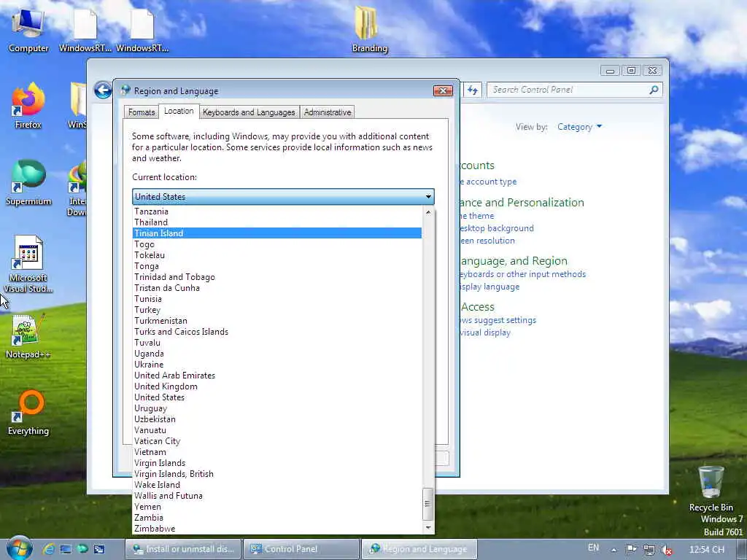
Task: Click the location list scrollbar thumb
Action: pos(428,505)
